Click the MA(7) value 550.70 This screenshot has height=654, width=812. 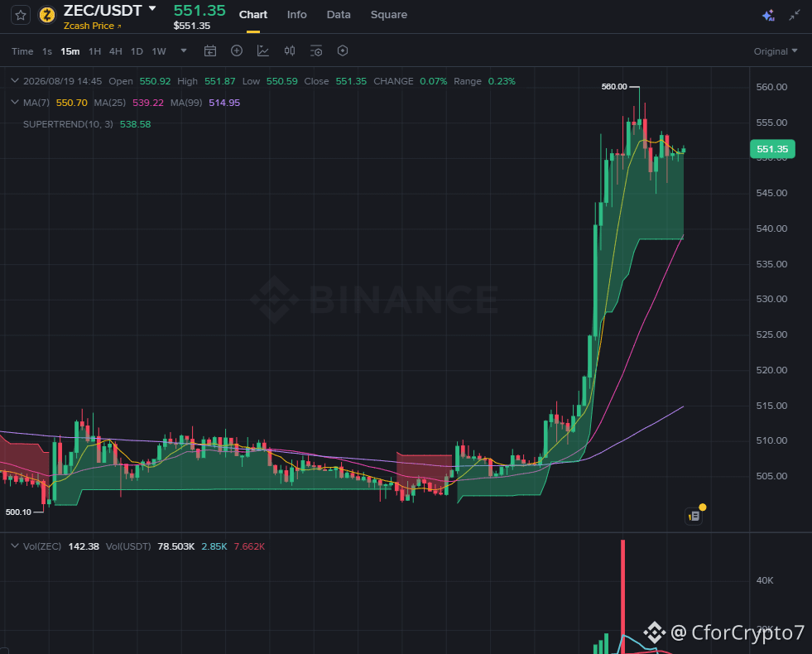click(x=71, y=103)
